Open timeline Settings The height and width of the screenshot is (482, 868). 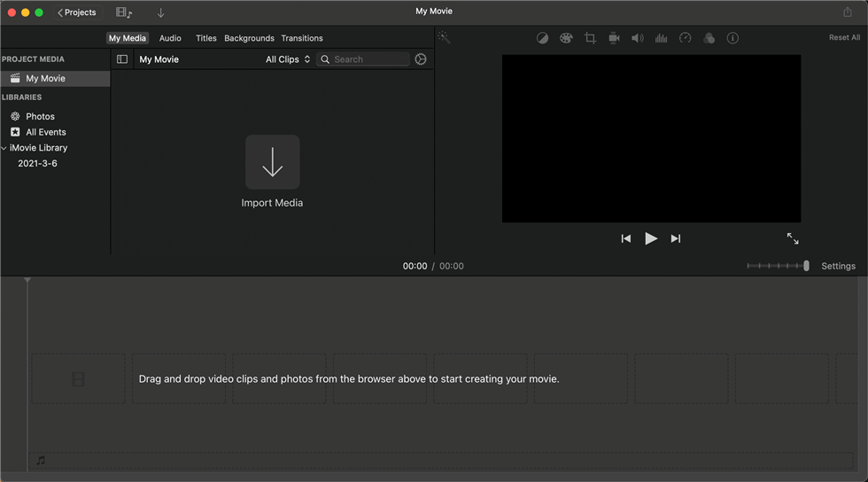(838, 266)
